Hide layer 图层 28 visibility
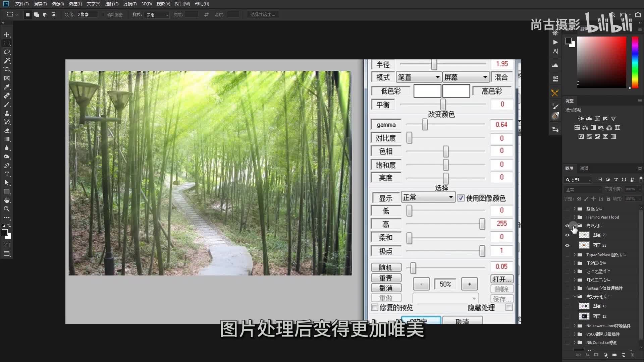The image size is (644, 362). 567,245
